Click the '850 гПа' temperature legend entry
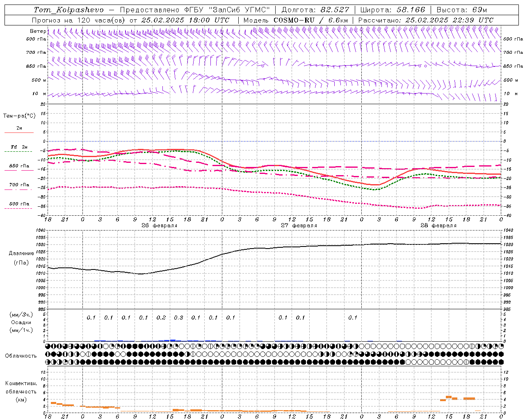 19,166
